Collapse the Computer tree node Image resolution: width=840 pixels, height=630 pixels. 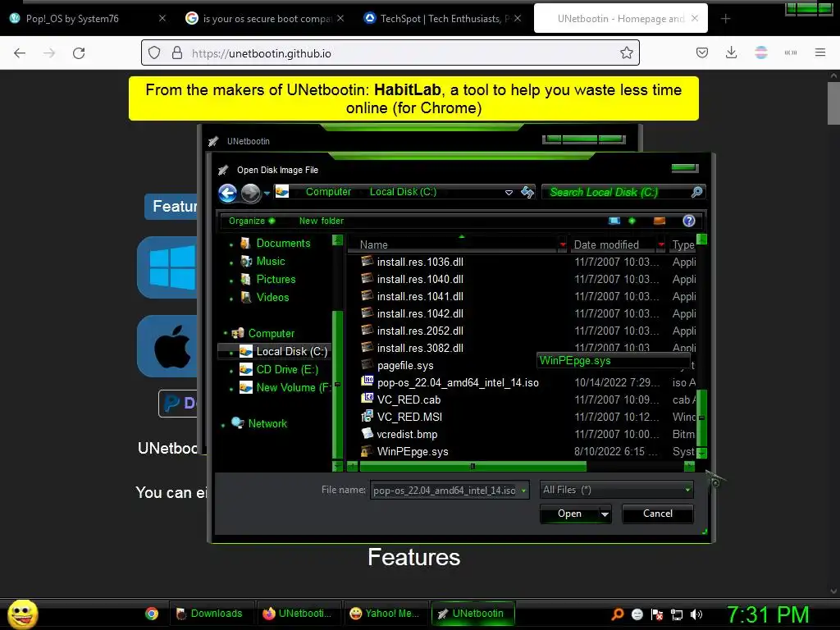[x=225, y=333]
